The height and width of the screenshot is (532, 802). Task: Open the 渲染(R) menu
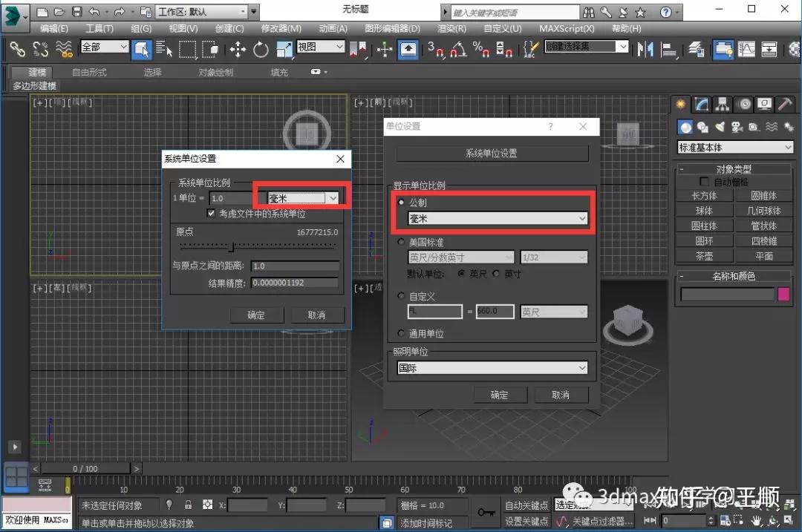pyautogui.click(x=451, y=29)
